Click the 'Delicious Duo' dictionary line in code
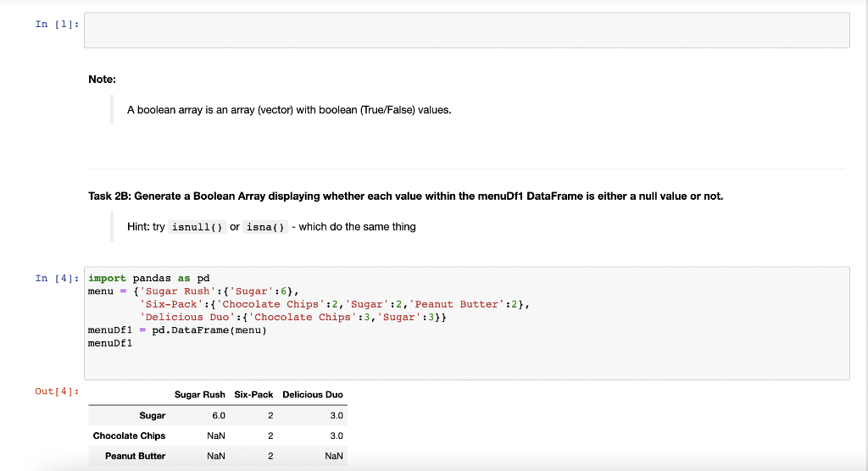 pos(292,317)
